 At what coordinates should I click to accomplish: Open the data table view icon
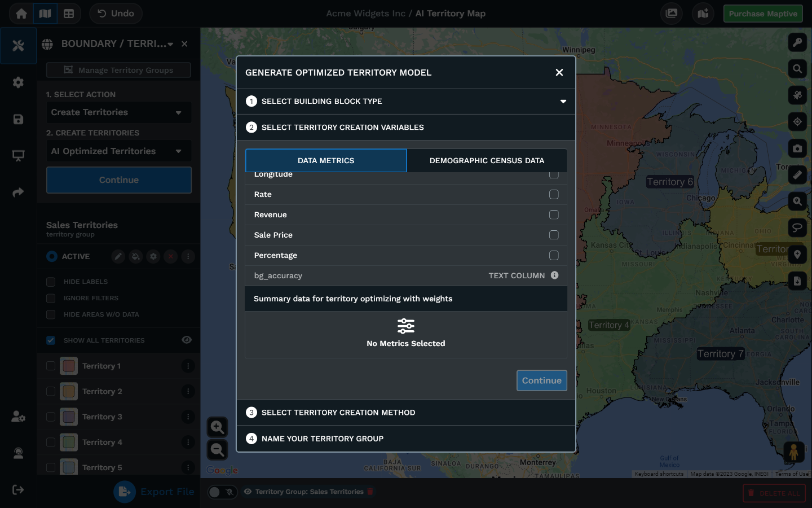coord(69,14)
